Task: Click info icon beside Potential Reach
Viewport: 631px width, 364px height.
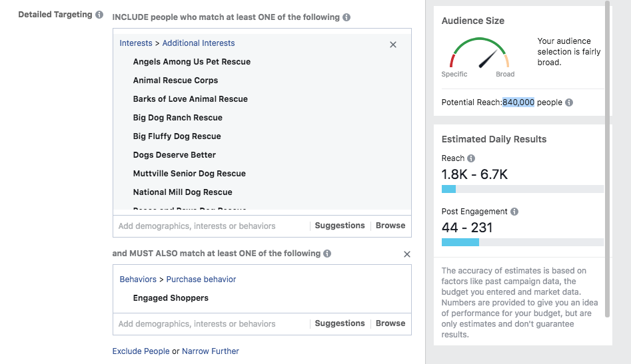Action: (569, 102)
